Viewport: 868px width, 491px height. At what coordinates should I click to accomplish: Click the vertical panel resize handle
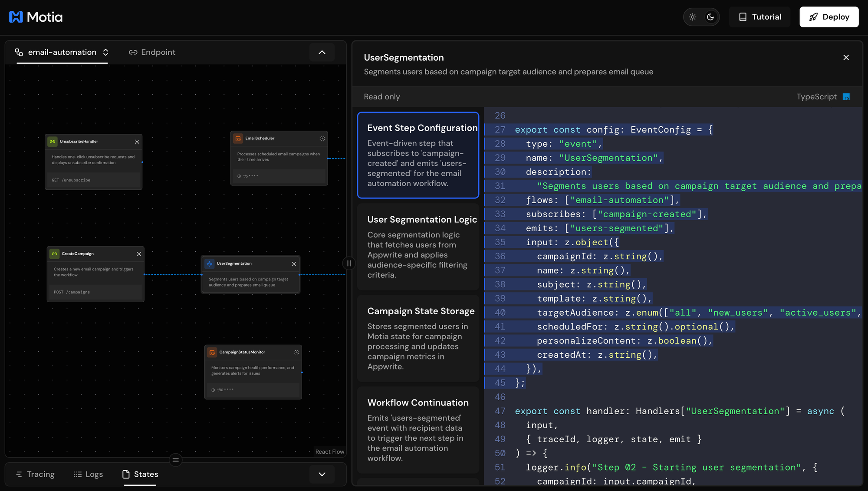pyautogui.click(x=349, y=263)
